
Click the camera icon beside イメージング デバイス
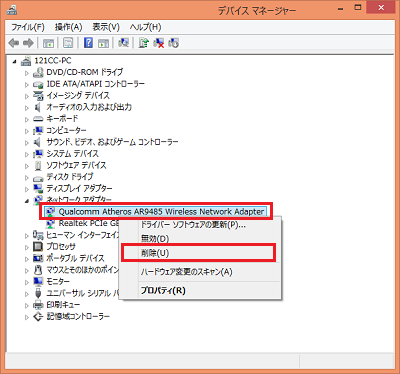click(x=38, y=96)
